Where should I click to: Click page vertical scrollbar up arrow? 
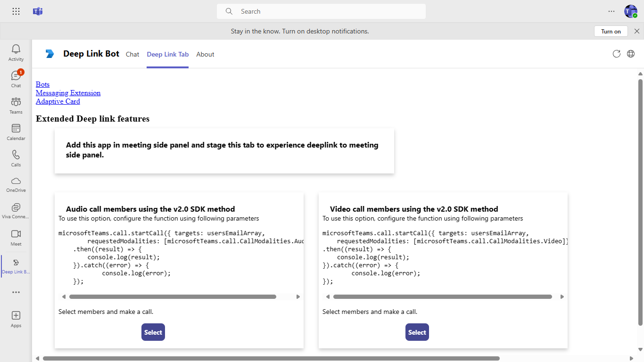[x=640, y=74]
